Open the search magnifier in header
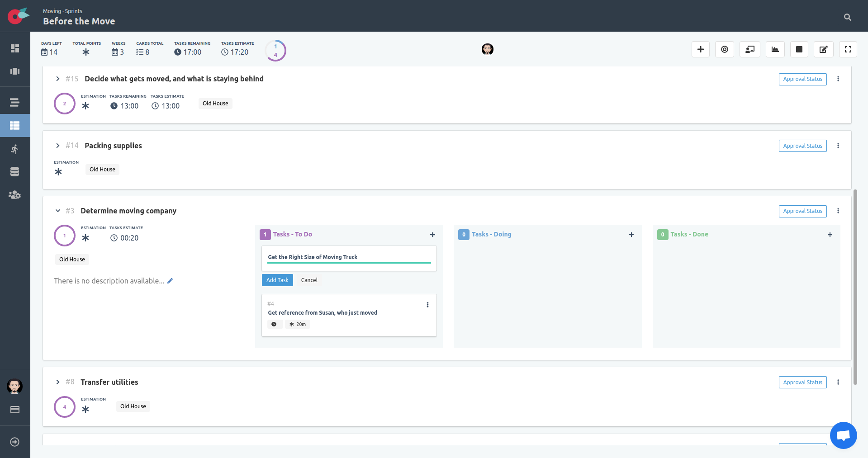Screen dimensions: 868x458 click(x=847, y=17)
